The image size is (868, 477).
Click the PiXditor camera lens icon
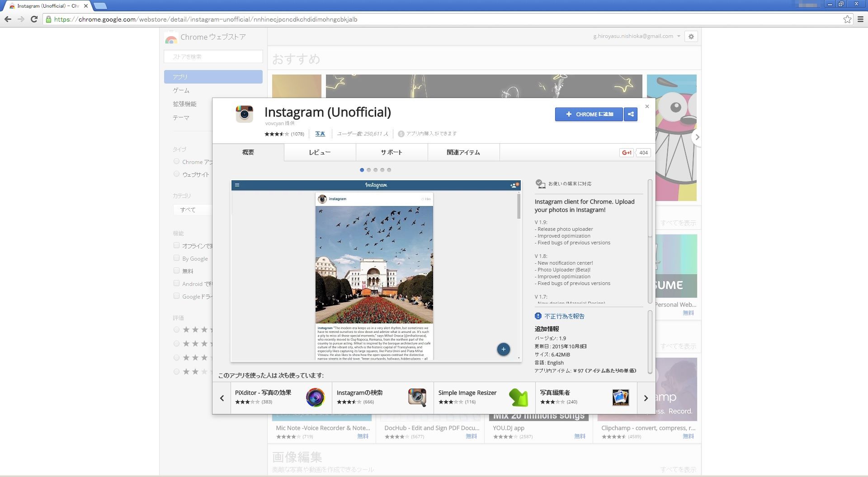tap(315, 397)
